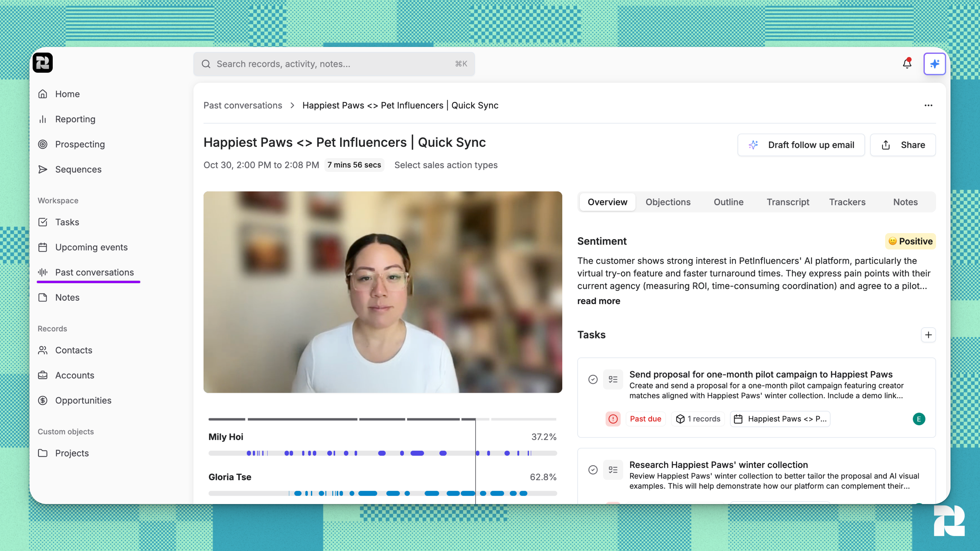Go to Sequences in the sidebar

click(78, 169)
